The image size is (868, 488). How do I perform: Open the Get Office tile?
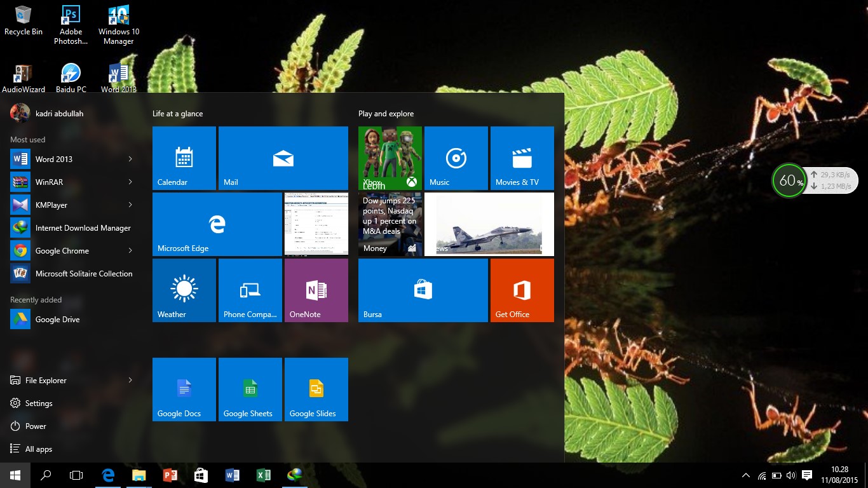click(522, 290)
